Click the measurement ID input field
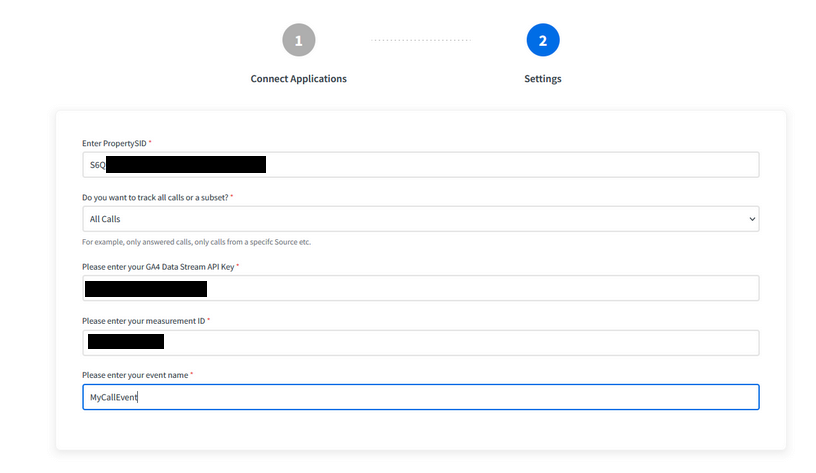 420,343
